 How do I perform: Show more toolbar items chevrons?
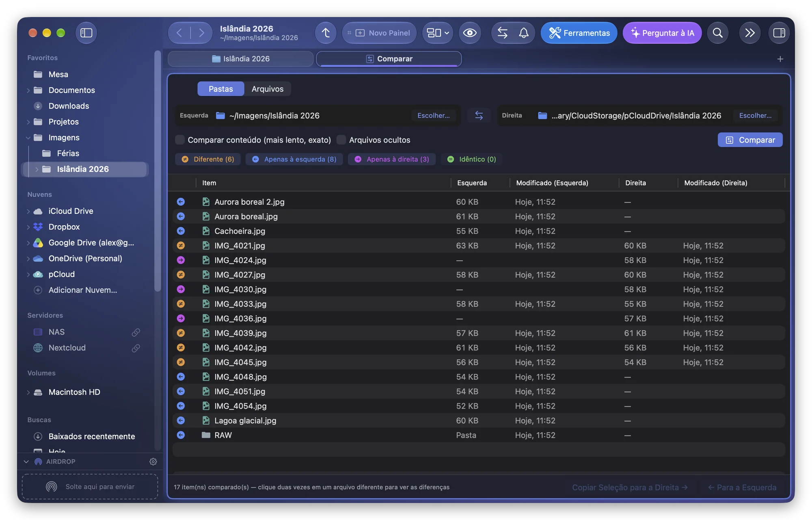coord(749,33)
